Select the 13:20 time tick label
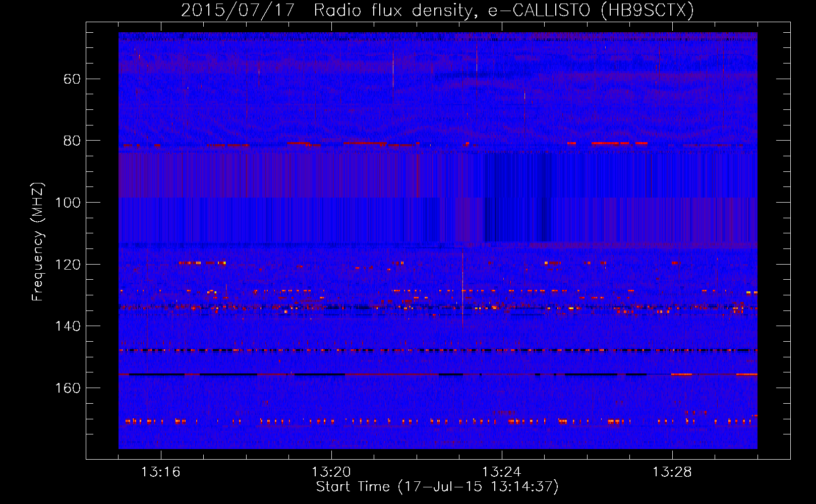This screenshot has width=816, height=504. 331,472
